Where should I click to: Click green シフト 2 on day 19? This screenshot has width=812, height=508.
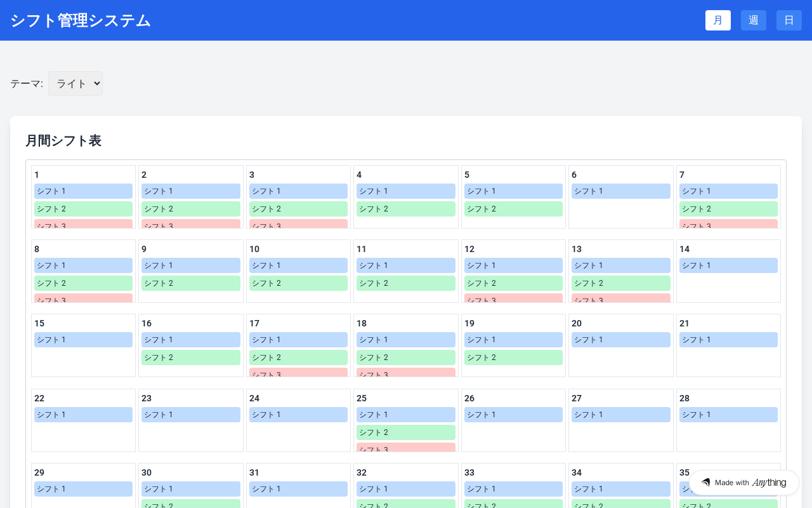tap(513, 358)
